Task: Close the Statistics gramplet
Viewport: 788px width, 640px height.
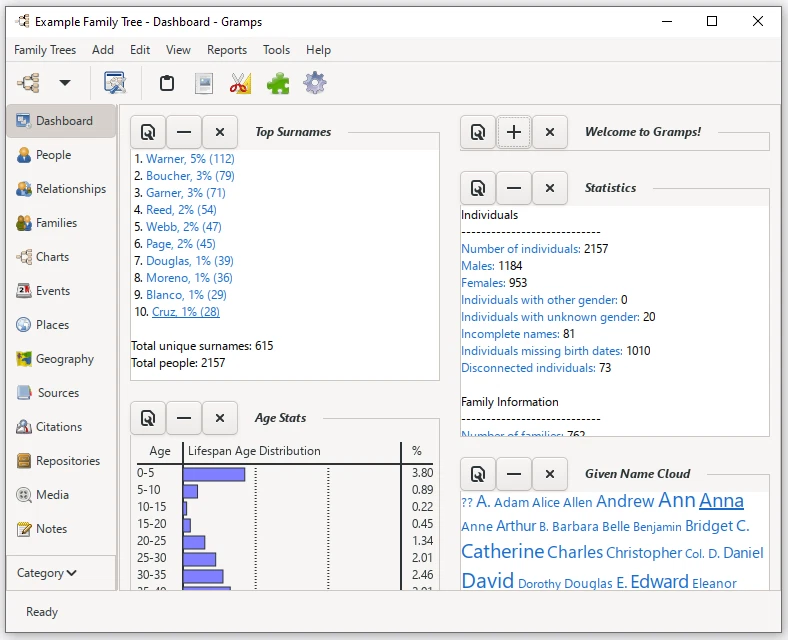Action: click(x=550, y=188)
